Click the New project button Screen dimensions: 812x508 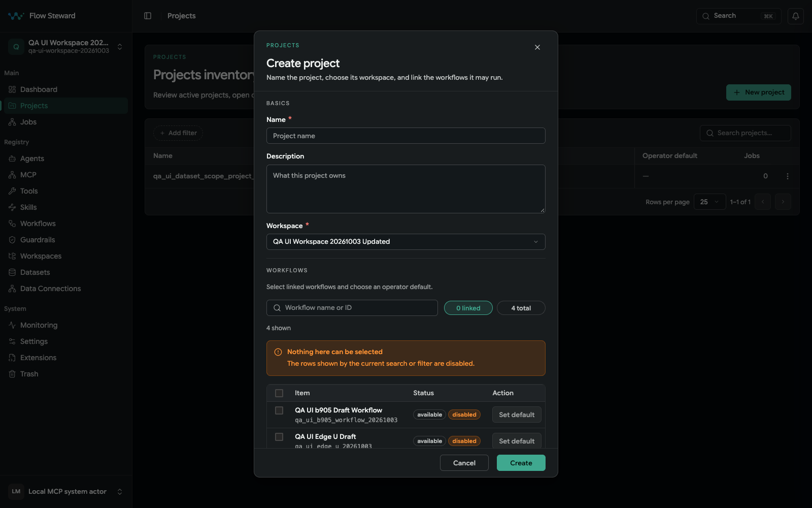point(759,92)
